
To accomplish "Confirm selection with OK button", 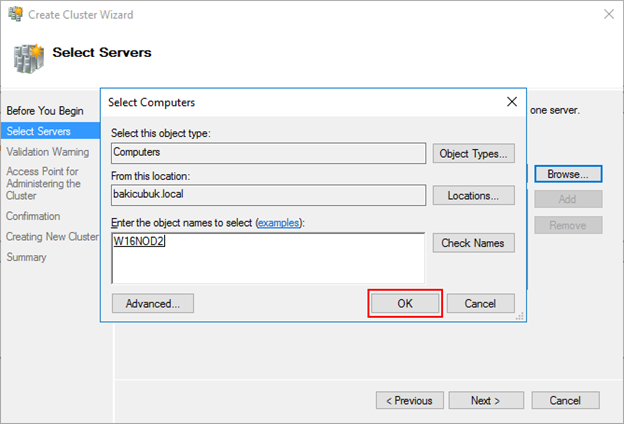I will pyautogui.click(x=405, y=303).
